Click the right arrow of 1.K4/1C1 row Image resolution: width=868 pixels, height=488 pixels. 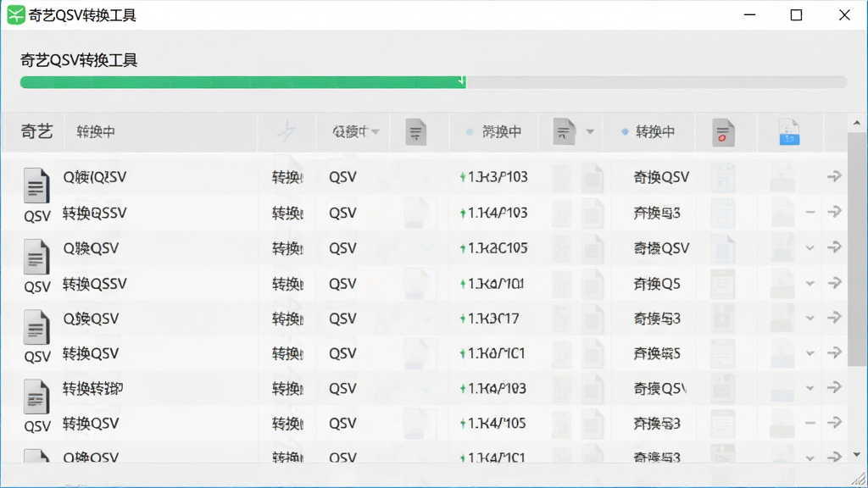pos(834,457)
